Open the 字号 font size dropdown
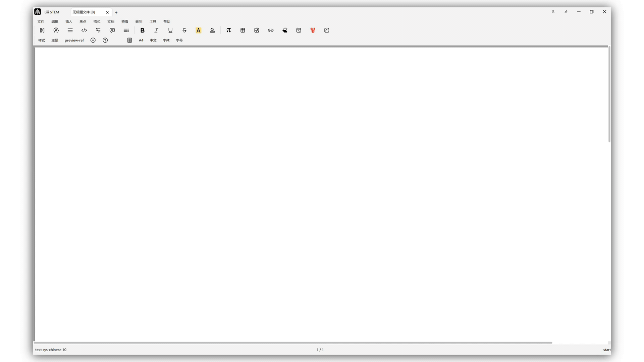The height and width of the screenshot is (362, 644). (179, 40)
